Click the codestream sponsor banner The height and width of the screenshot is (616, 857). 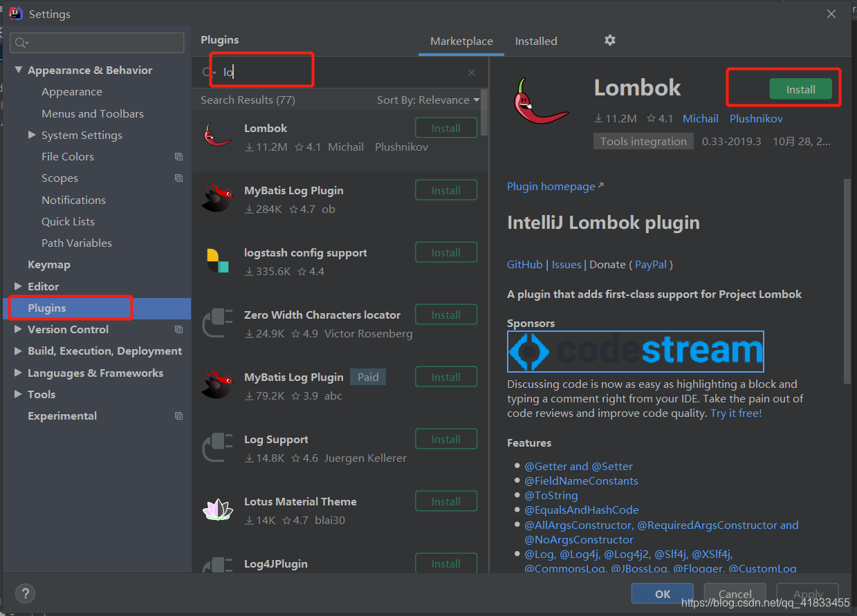pyautogui.click(x=635, y=351)
